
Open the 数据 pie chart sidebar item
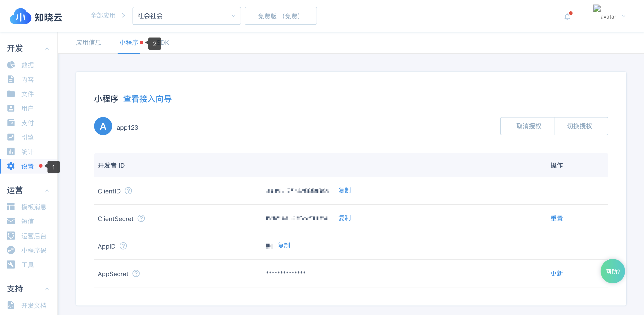pyautogui.click(x=11, y=65)
